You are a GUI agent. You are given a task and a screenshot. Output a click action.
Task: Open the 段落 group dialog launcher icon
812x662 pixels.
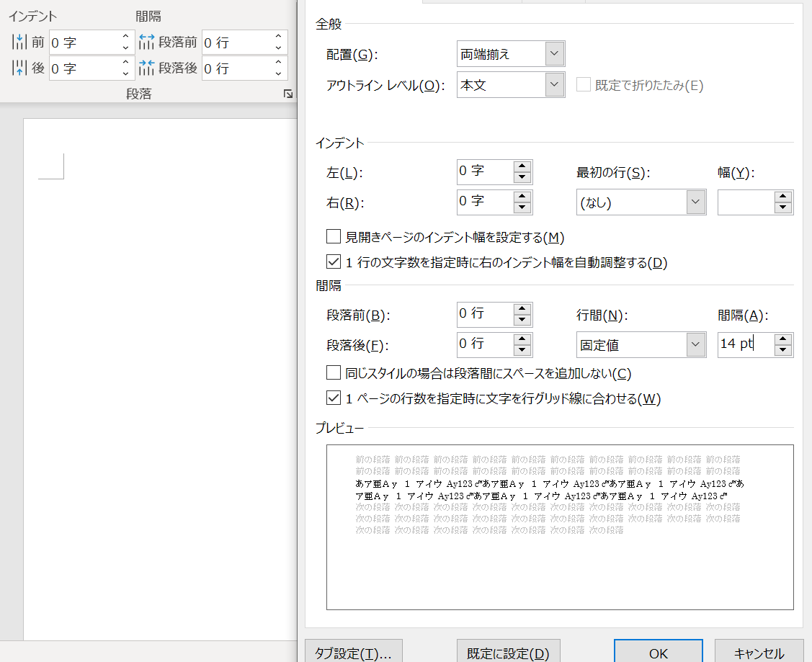(288, 94)
